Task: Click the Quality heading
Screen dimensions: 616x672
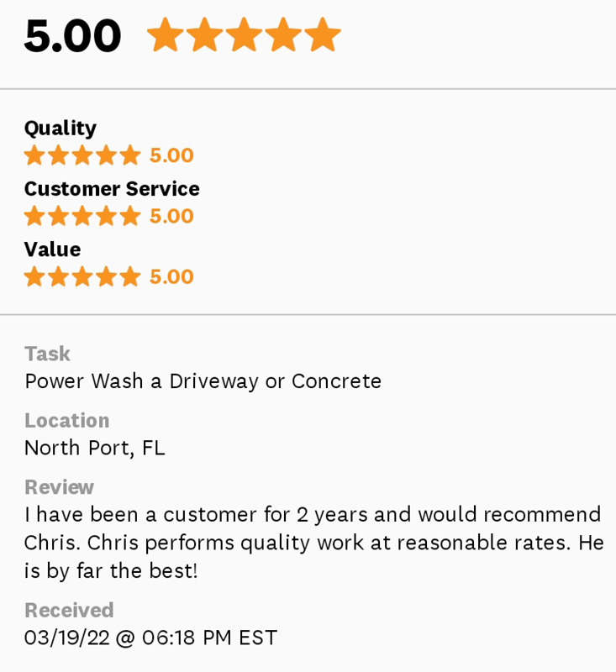Action: 61,129
